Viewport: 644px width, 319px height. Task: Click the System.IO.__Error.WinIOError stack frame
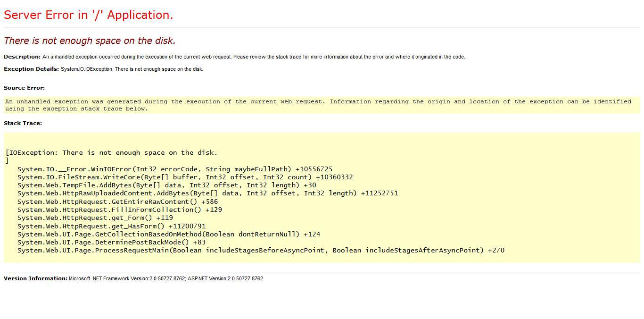[174, 169]
